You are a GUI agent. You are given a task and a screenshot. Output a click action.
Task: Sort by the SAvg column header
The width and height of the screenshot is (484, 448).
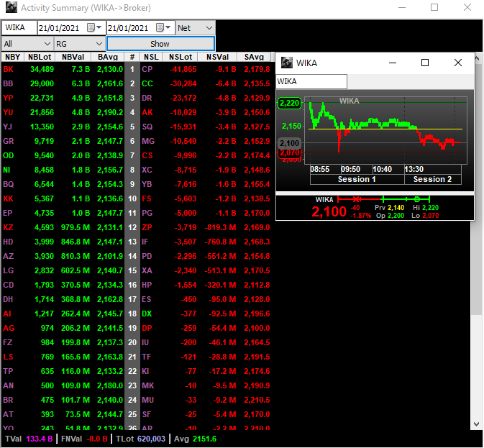coord(254,57)
